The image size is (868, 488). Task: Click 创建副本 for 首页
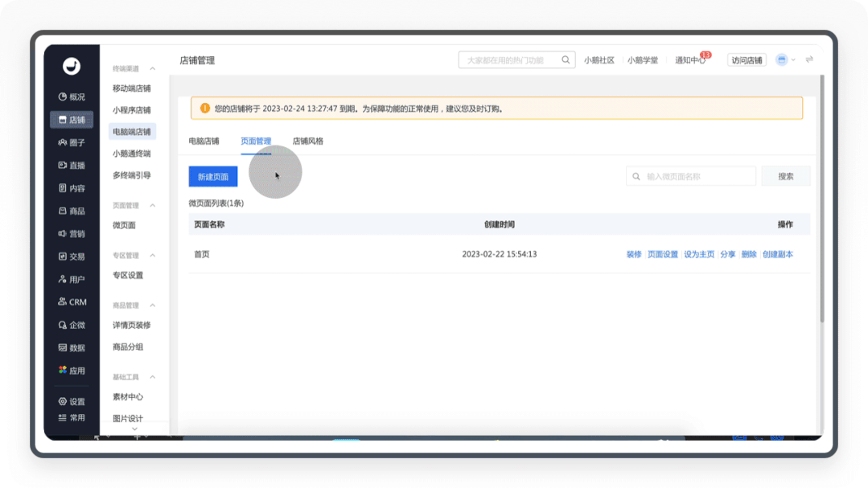[778, 254]
